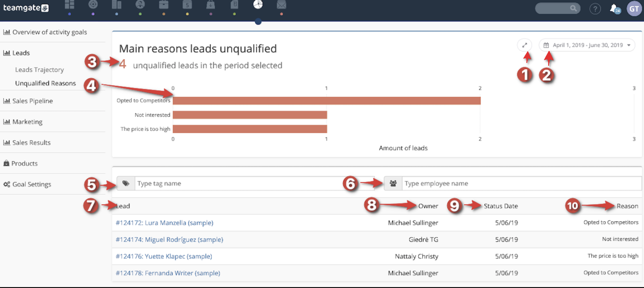Click owner Nattaly Christy cell
644x288 pixels.
(417, 256)
